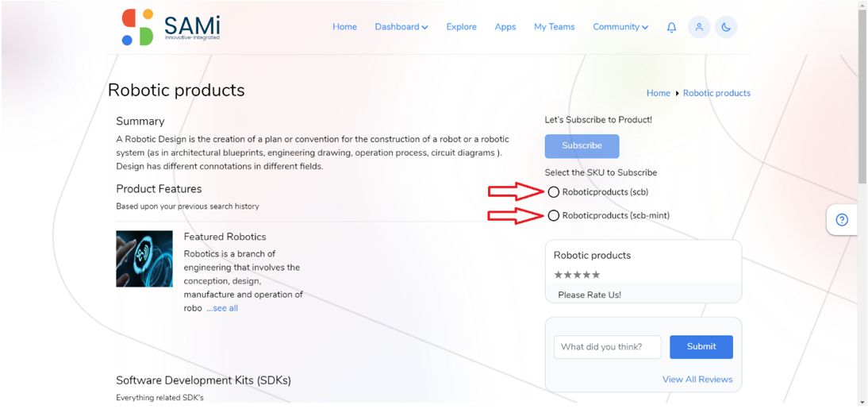Click the SAMi logo
This screenshot has height=409, width=868.
click(x=171, y=27)
